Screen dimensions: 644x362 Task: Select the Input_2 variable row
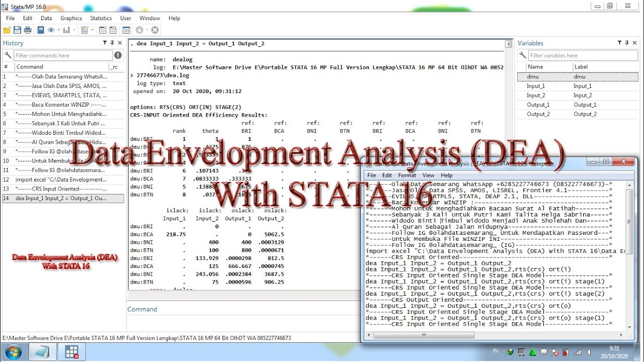[578, 96]
